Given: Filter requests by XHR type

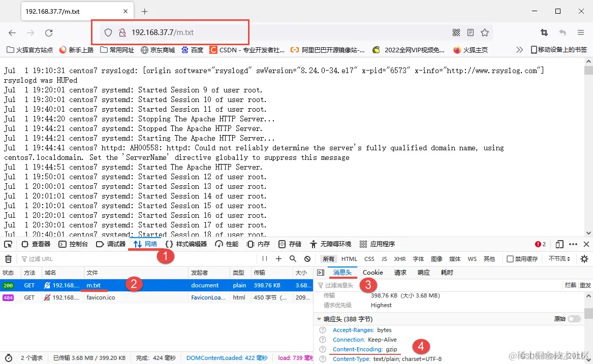Looking at the screenshot, I should click(400, 259).
